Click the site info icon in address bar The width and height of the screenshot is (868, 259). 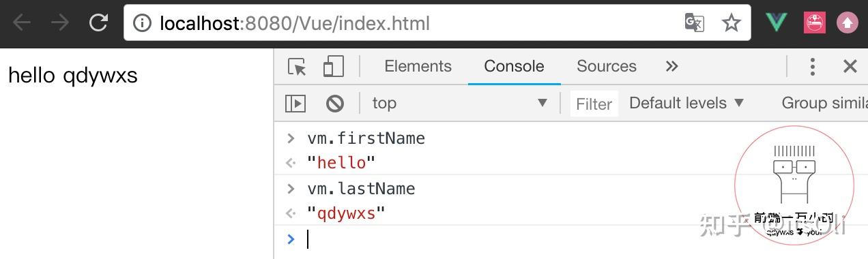pos(142,24)
